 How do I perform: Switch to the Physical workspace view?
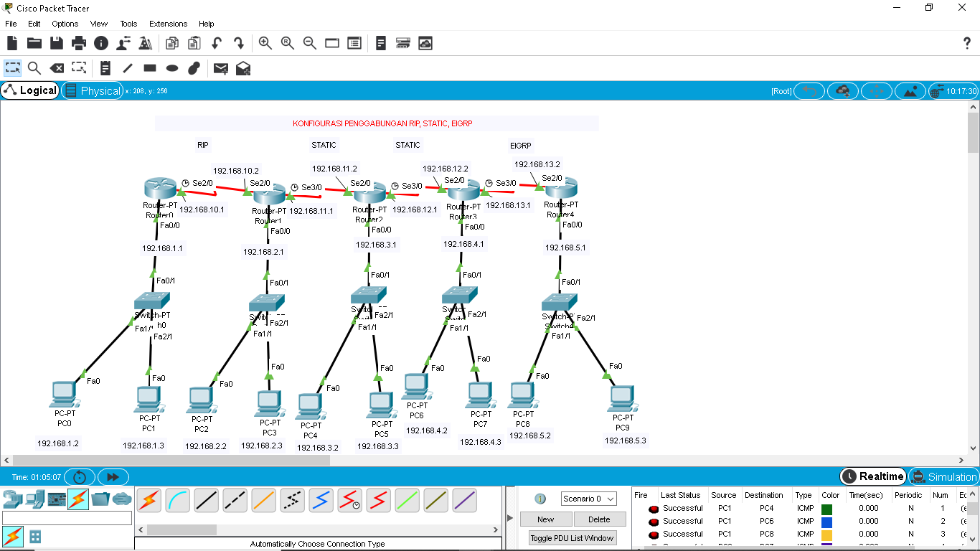93,90
